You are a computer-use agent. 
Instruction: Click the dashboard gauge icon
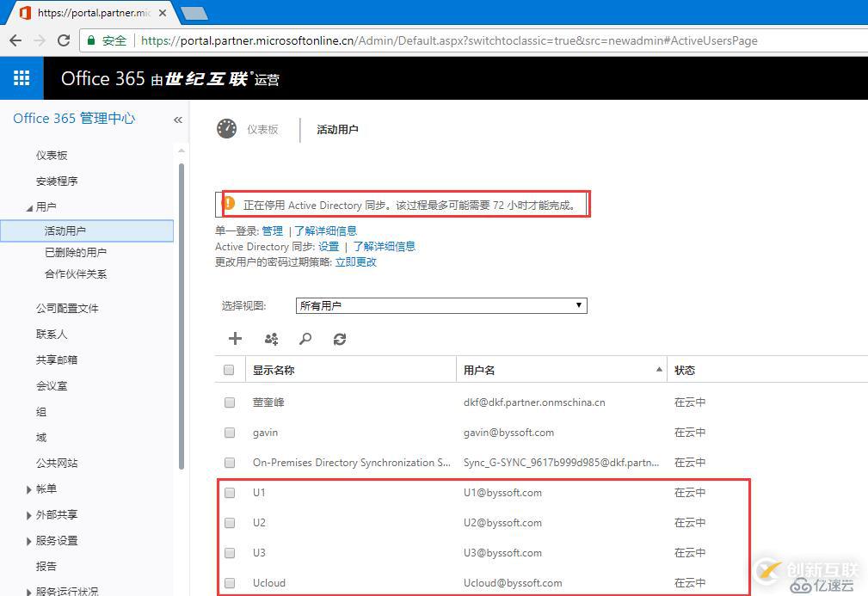tap(225, 130)
